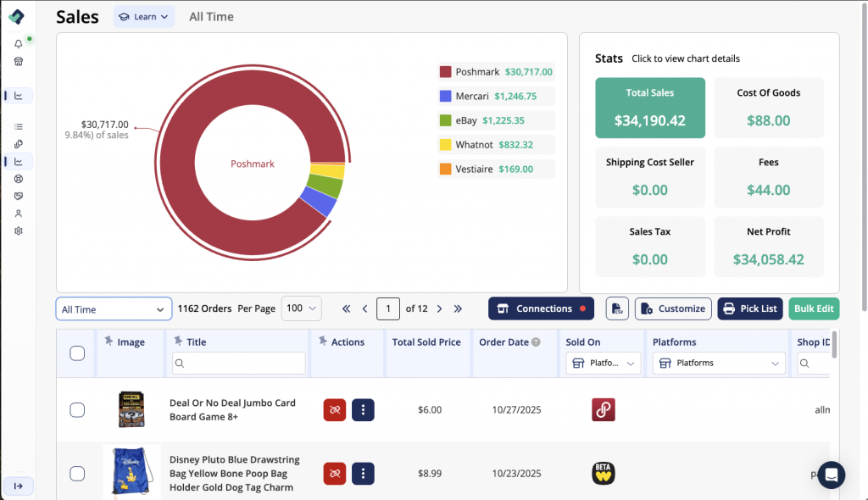868x500 pixels.
Task: Click the storefront icon in sidebar
Action: pyautogui.click(x=19, y=61)
